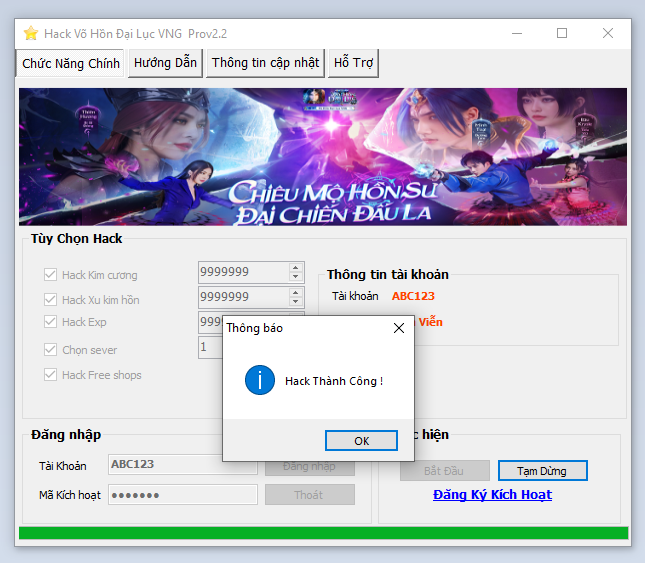The image size is (645, 563).
Task: Click the blue info icon in dialog
Action: [260, 380]
